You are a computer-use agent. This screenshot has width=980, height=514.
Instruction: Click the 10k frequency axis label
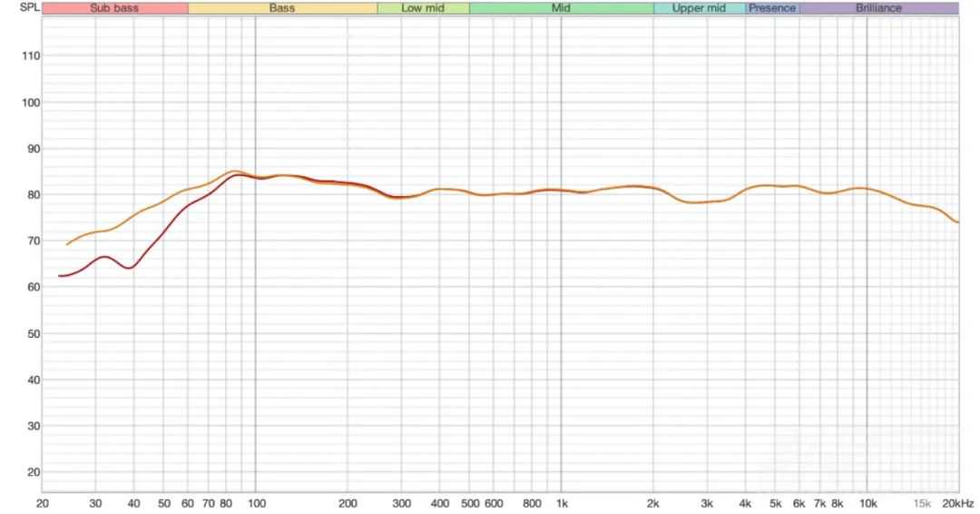tap(867, 503)
